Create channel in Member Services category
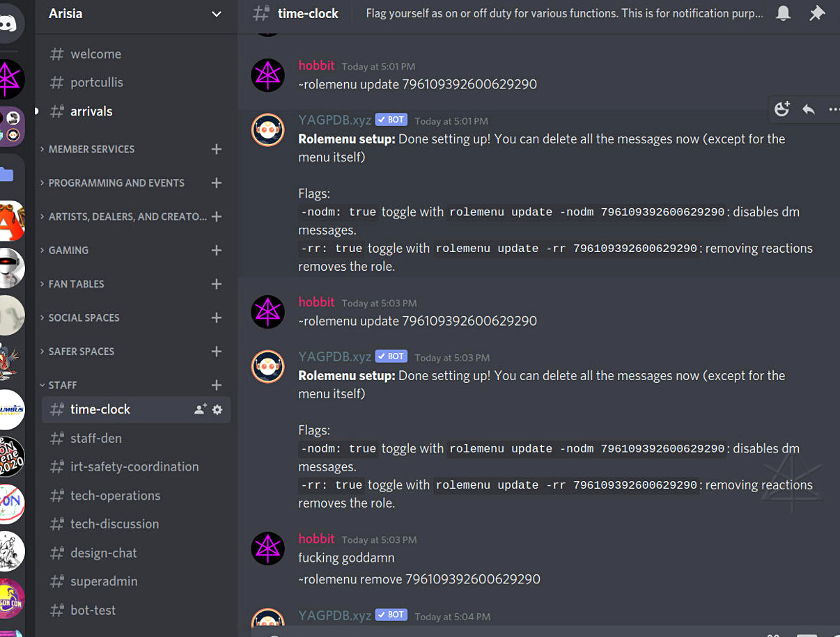The height and width of the screenshot is (637, 840). point(217,149)
